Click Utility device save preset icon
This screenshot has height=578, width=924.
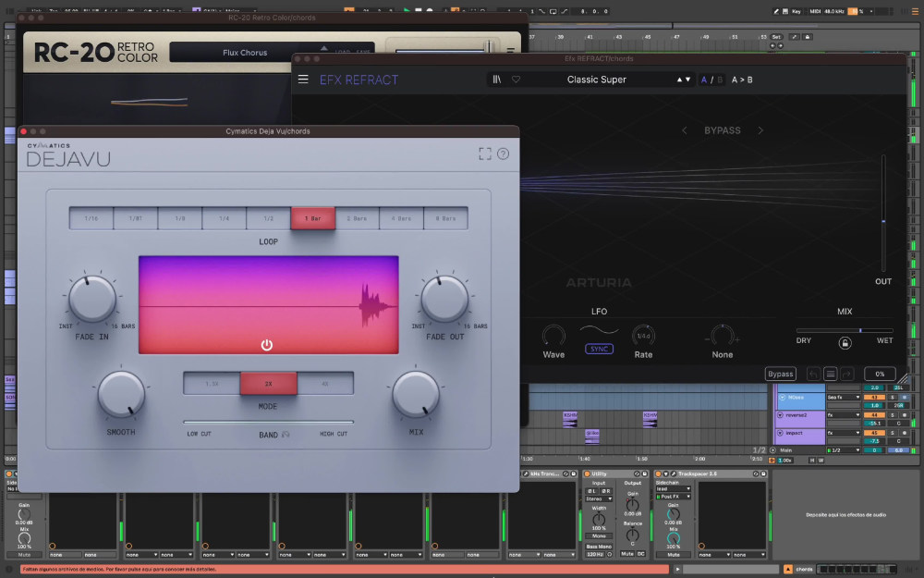644,473
